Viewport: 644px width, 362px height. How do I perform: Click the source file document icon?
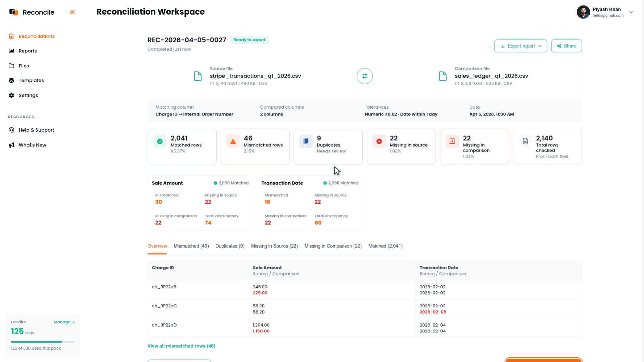coord(198,76)
